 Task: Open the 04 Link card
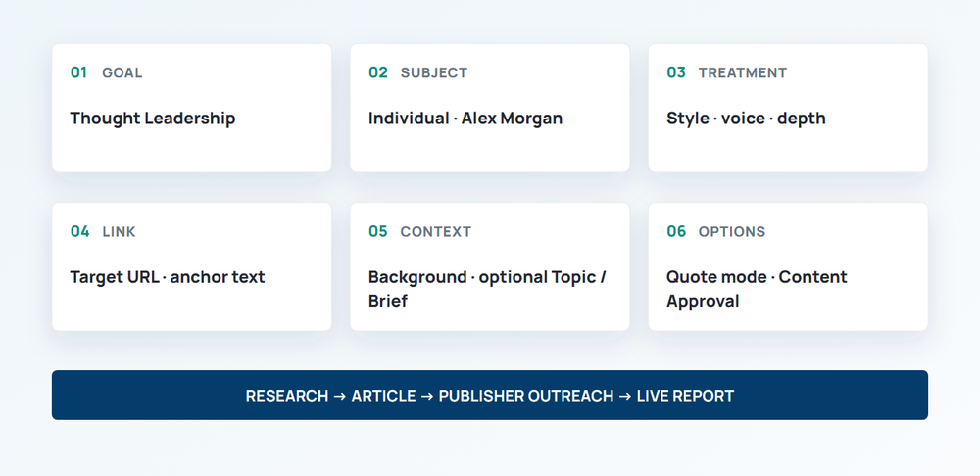click(191, 266)
